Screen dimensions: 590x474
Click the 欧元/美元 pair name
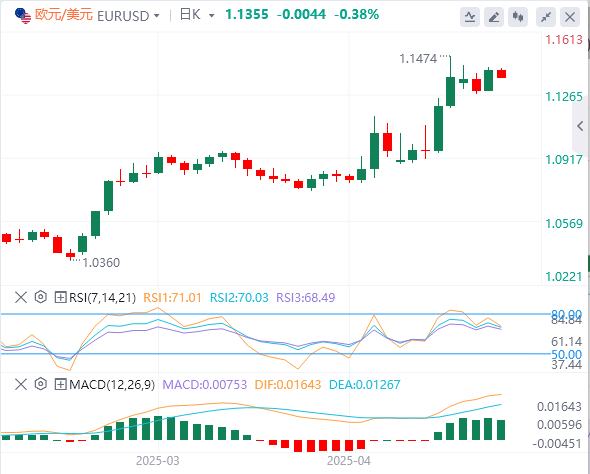[64, 15]
